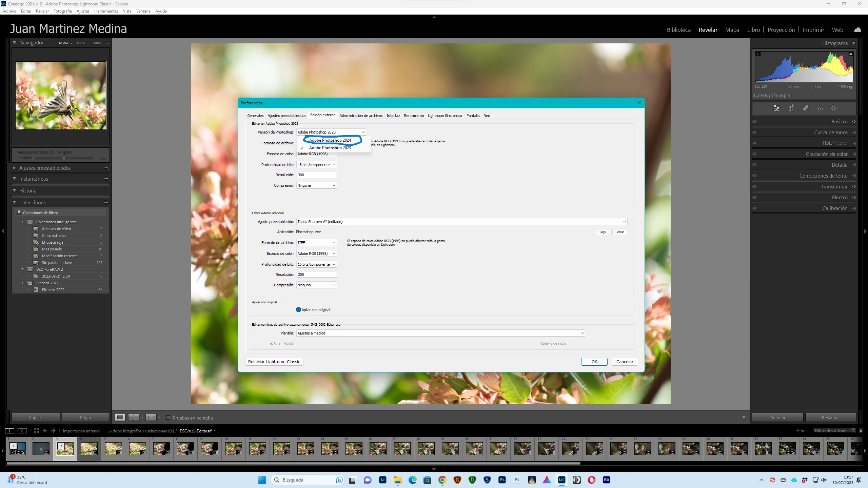Click the Reiniciar Lightroom Classic button
The width and height of the screenshot is (868, 488).
click(x=274, y=362)
